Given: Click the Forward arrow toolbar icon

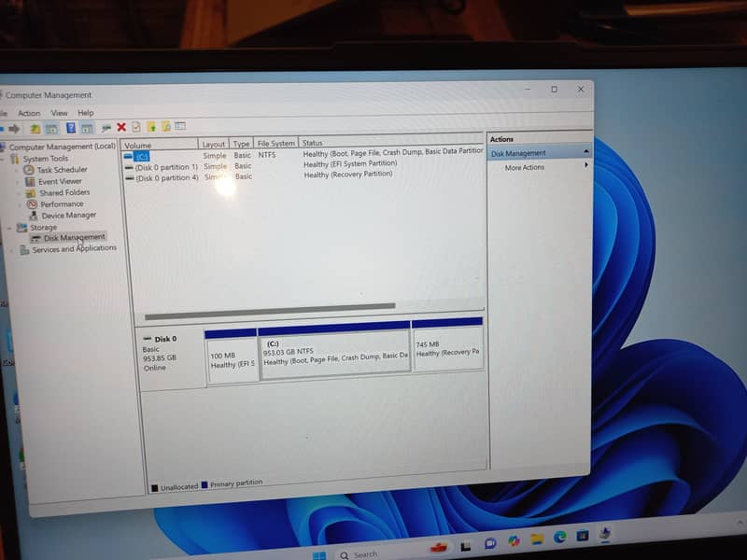Looking at the screenshot, I should coord(14,128).
